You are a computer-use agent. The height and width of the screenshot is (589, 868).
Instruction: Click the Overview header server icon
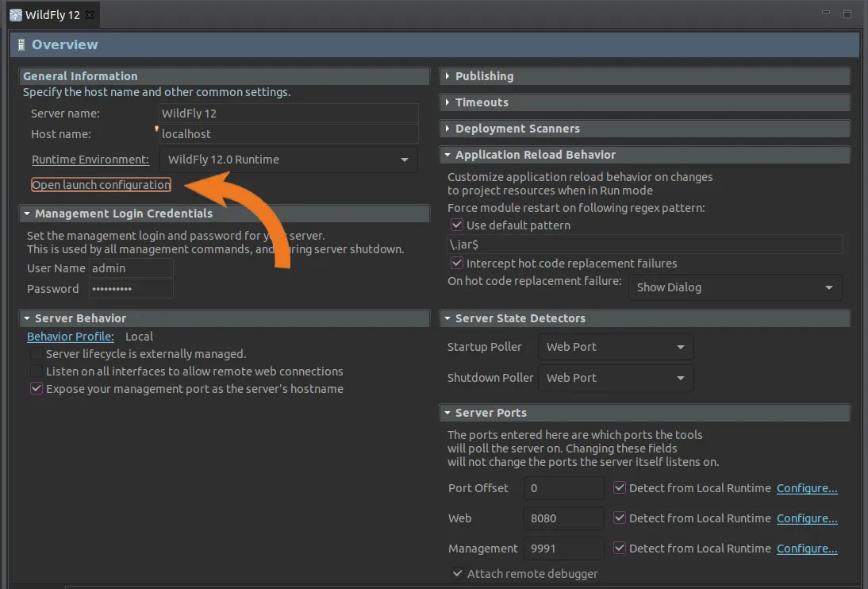(21, 45)
